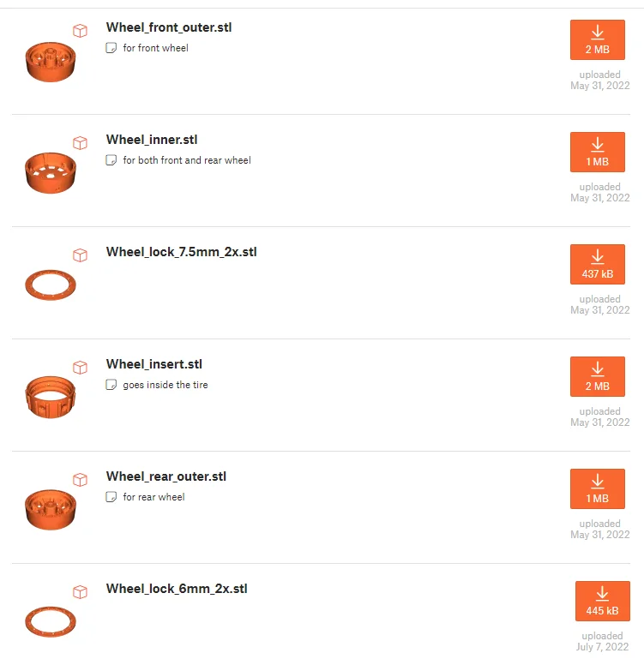Click 3D cube icon beside Wheel_inner.stl
644x665 pixels.
[80, 143]
